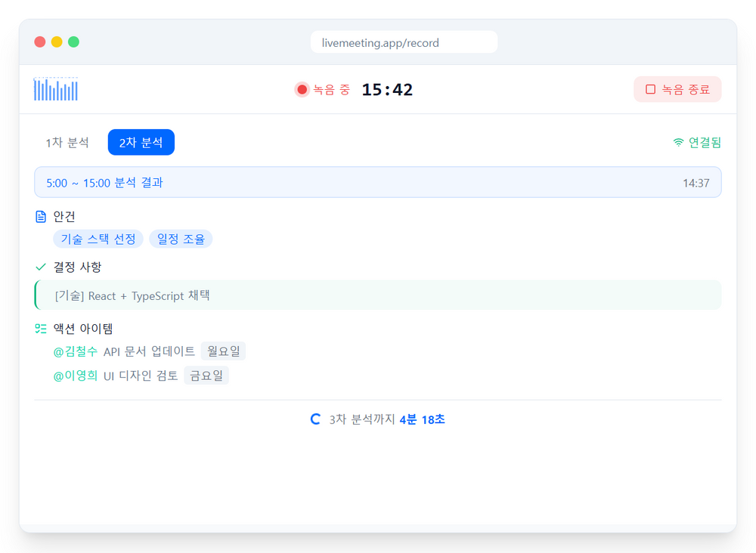Click the 기술 스택 선정 agenda tag
Screen dimensions: 756x553
[98, 239]
